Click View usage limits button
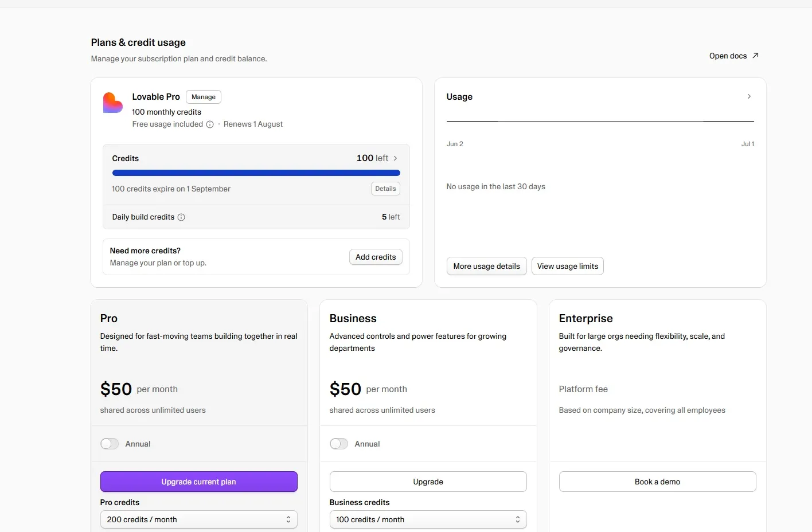 [568, 266]
